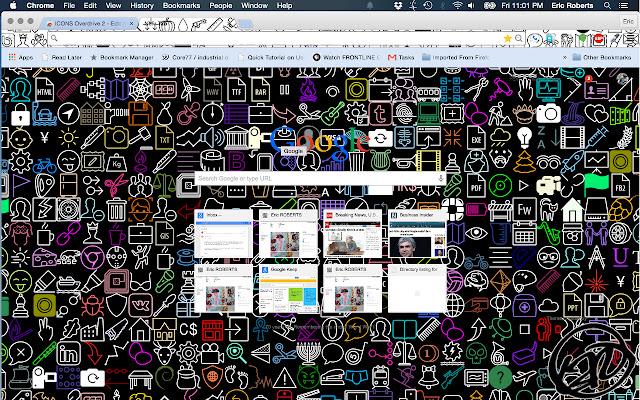
Task: Open the Google Keep thumbnail
Action: [288, 288]
